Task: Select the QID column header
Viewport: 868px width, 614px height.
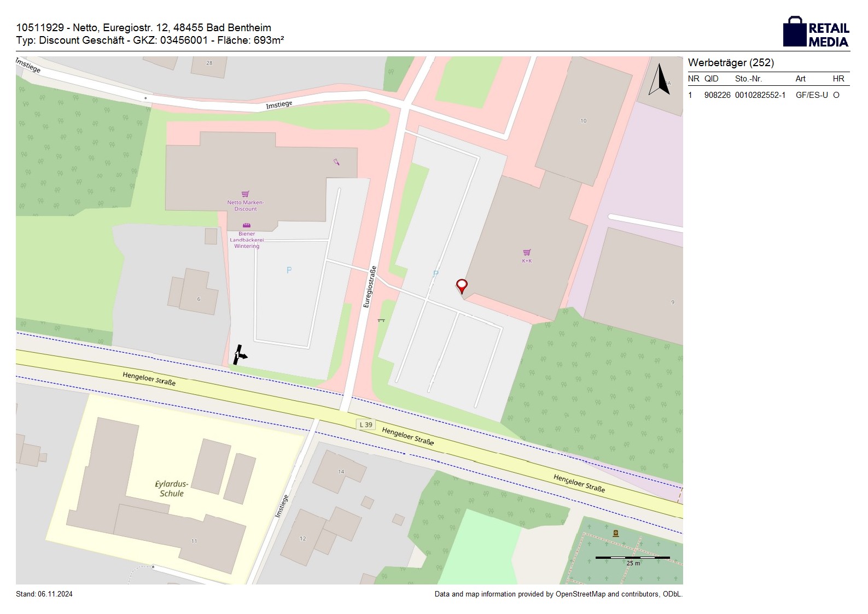Action: tap(711, 79)
